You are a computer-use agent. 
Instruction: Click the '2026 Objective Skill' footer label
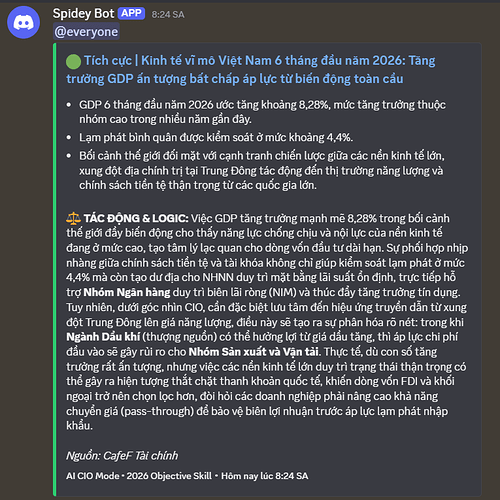(x=169, y=476)
